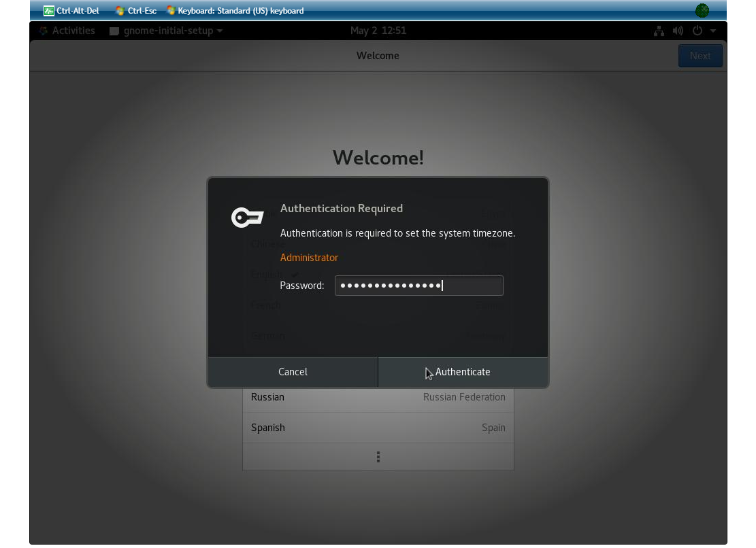
Task: Open system menu dropdown arrow beside power icon
Action: pyautogui.click(x=713, y=31)
